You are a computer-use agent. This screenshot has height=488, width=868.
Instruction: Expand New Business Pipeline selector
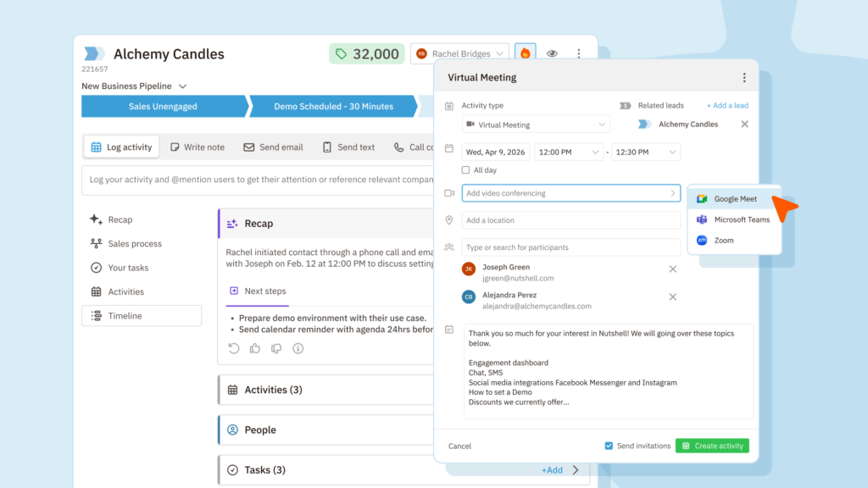click(x=134, y=86)
